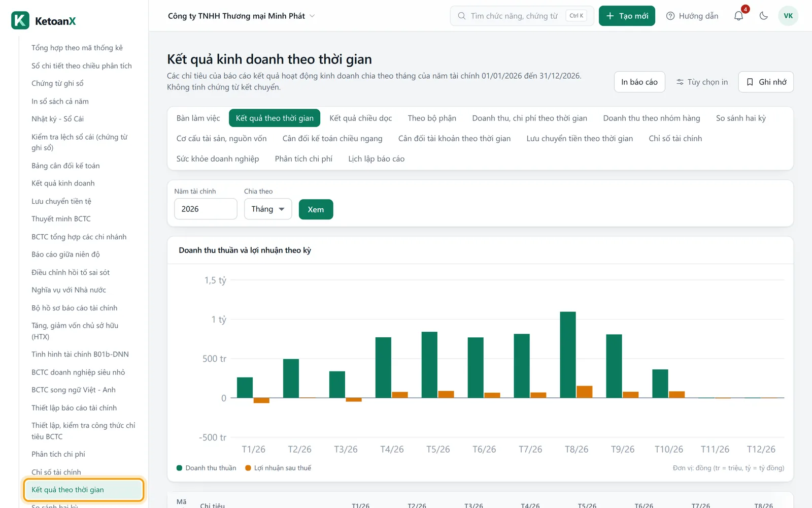The width and height of the screenshot is (812, 508).
Task: Select the So sánh hai kỳ tab
Action: point(741,118)
